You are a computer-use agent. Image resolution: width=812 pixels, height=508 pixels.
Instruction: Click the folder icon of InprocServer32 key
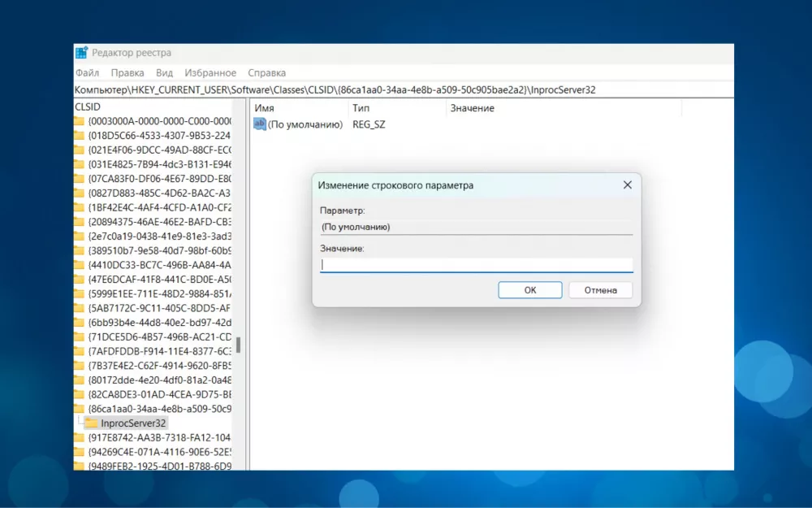pos(92,423)
